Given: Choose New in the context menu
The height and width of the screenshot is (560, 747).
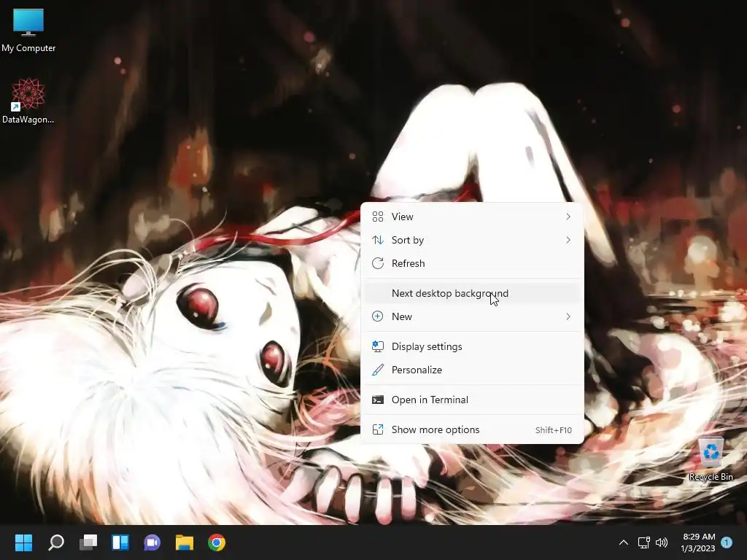Looking at the screenshot, I should [x=472, y=316].
